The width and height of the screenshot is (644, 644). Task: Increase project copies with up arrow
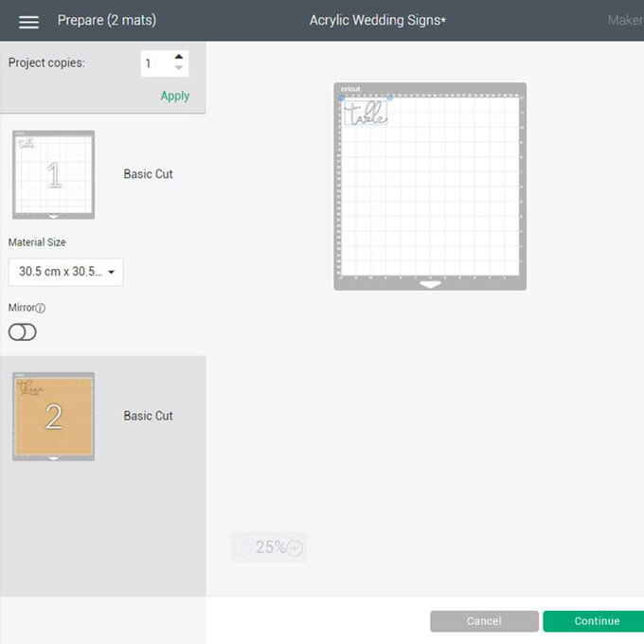(x=179, y=57)
